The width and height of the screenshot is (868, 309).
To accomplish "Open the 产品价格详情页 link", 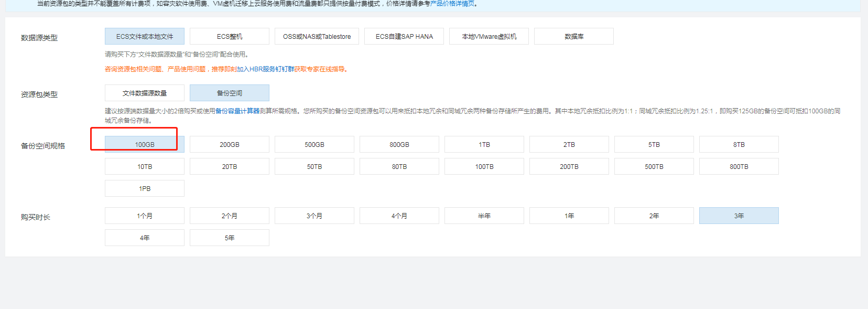I will coord(452,3).
